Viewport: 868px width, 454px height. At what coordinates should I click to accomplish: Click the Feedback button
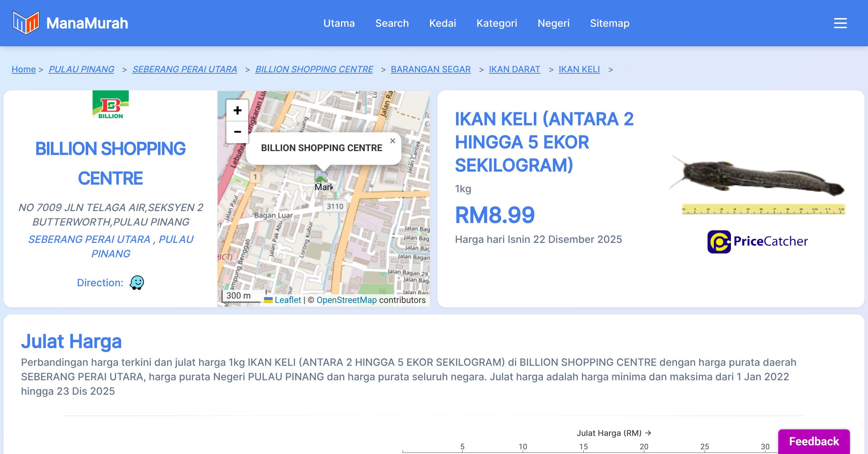tap(814, 441)
